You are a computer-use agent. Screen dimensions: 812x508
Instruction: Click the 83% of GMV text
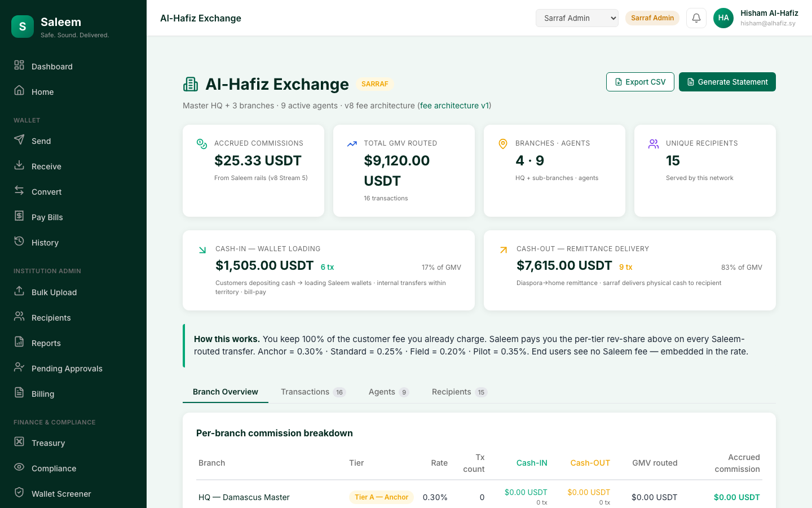[742, 268]
